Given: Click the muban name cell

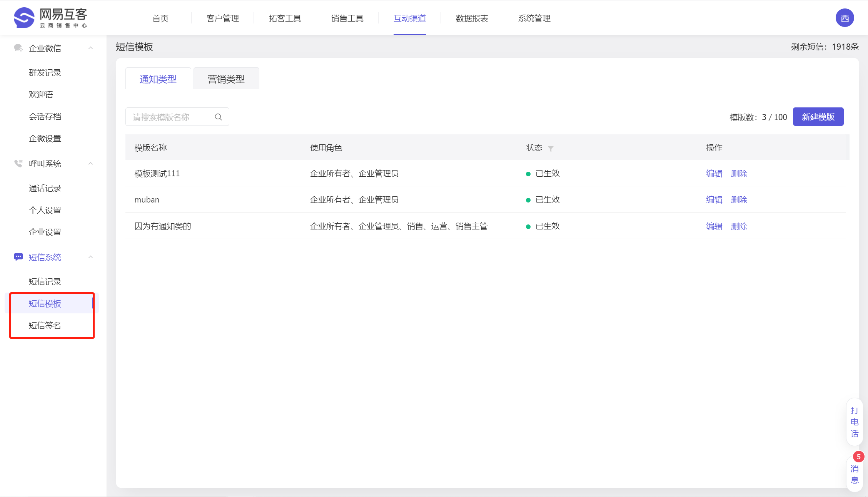Looking at the screenshot, I should pyautogui.click(x=147, y=199).
